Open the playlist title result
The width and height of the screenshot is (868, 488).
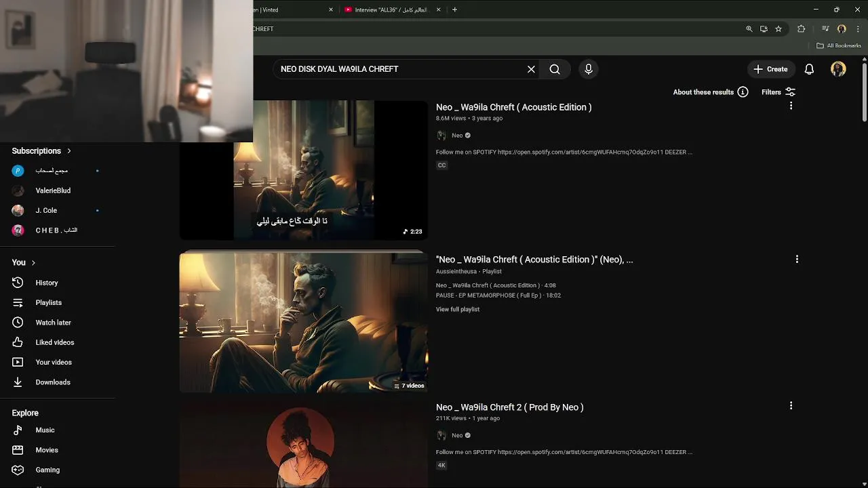534,260
